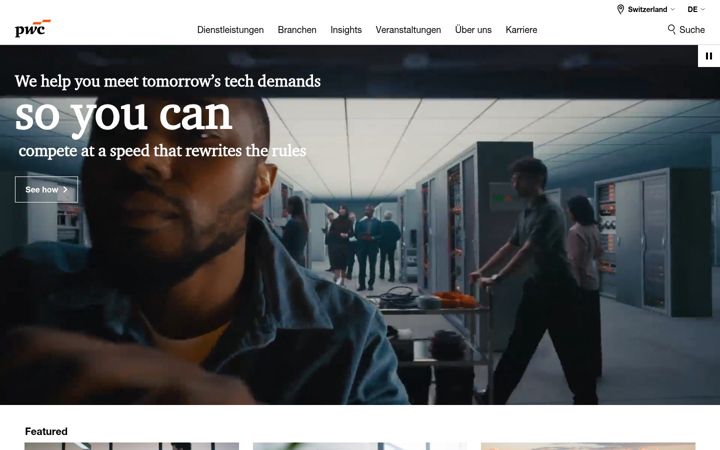Click the "compete at a speed" tagline
The image size is (720, 450).
(x=162, y=151)
